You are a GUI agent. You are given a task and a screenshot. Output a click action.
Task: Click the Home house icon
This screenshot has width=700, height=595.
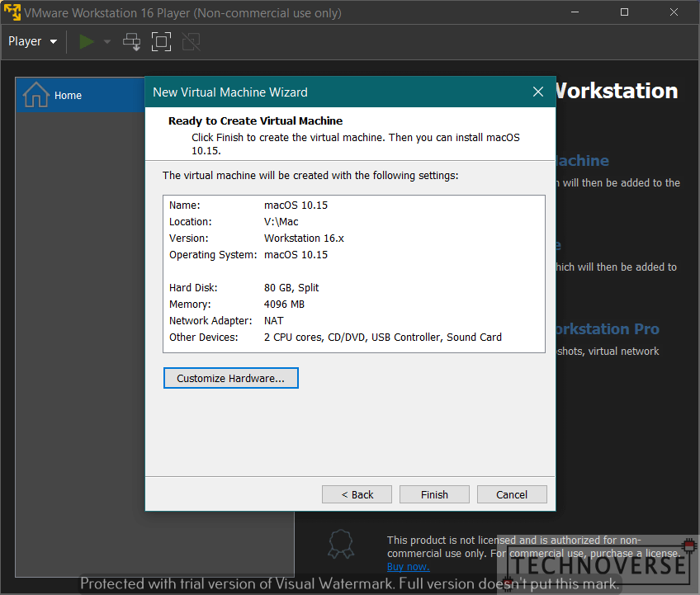pyautogui.click(x=36, y=95)
